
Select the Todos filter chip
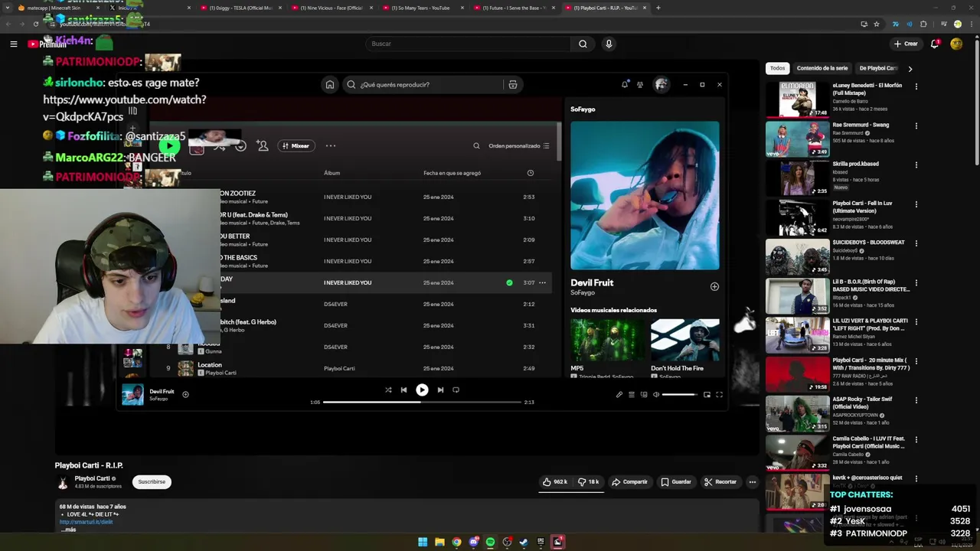tap(777, 68)
